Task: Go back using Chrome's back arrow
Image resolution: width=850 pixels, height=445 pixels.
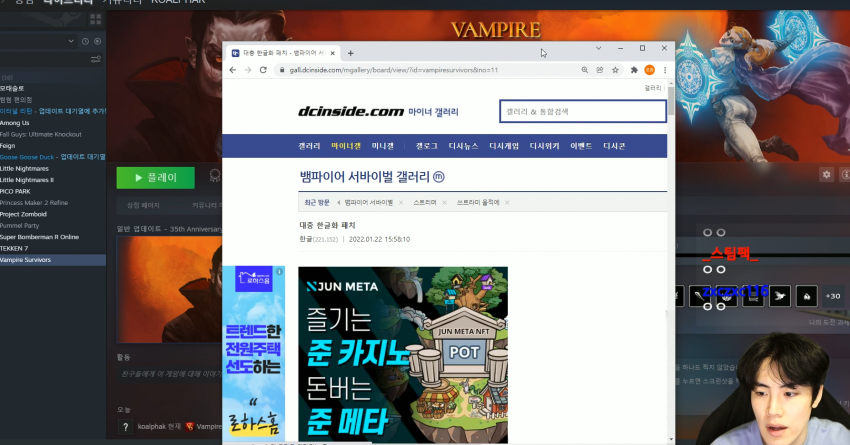Action: (233, 70)
